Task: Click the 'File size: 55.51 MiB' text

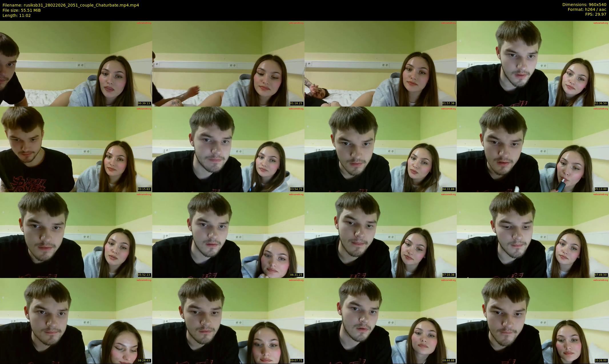Action: tap(22, 10)
